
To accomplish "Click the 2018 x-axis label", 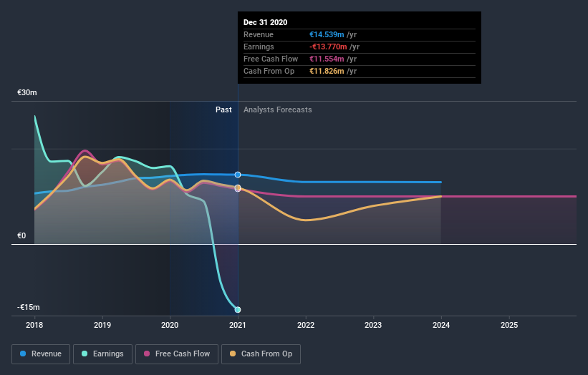I will [x=34, y=325].
